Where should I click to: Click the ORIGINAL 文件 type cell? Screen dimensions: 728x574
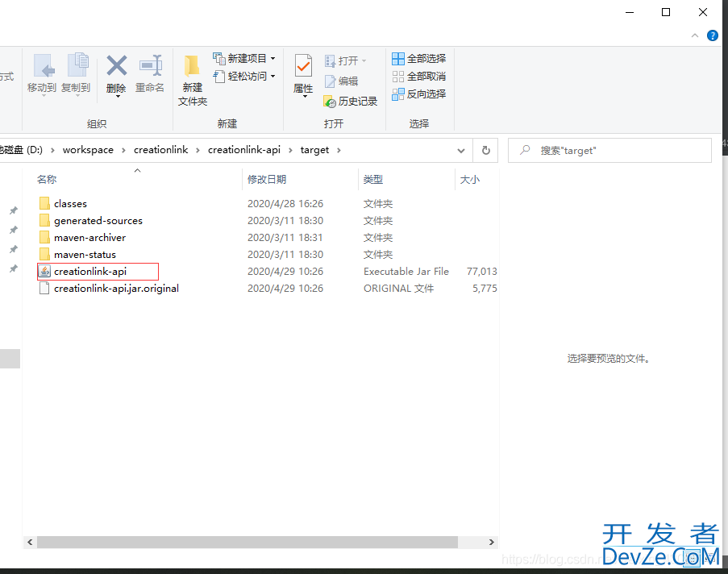click(398, 289)
